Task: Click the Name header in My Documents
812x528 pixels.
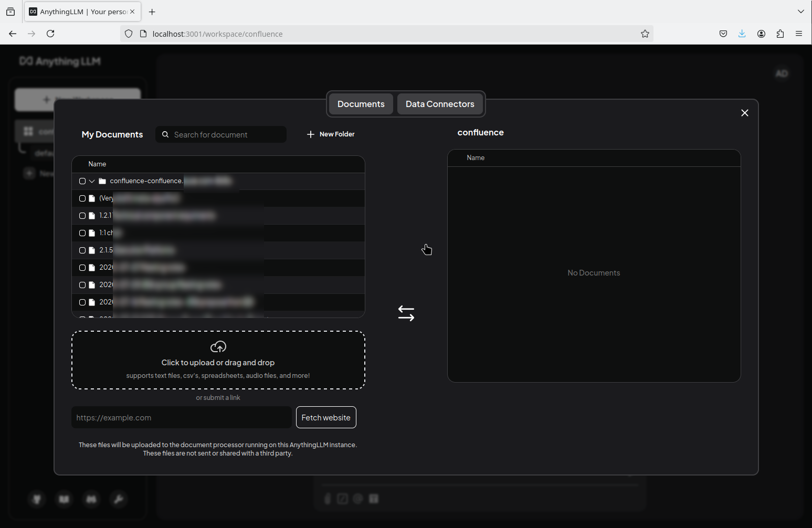Action: pos(97,164)
